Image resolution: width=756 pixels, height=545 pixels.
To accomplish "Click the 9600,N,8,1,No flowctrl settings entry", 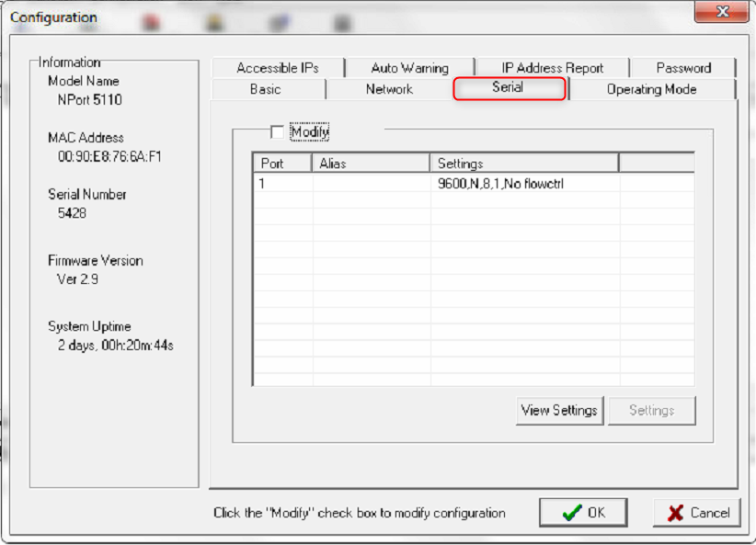I will click(x=500, y=184).
